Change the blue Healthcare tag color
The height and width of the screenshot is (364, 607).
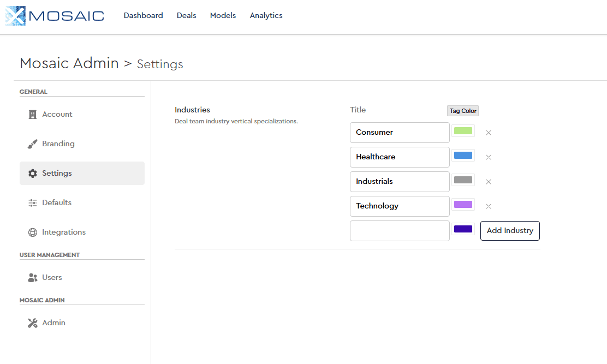(x=463, y=156)
